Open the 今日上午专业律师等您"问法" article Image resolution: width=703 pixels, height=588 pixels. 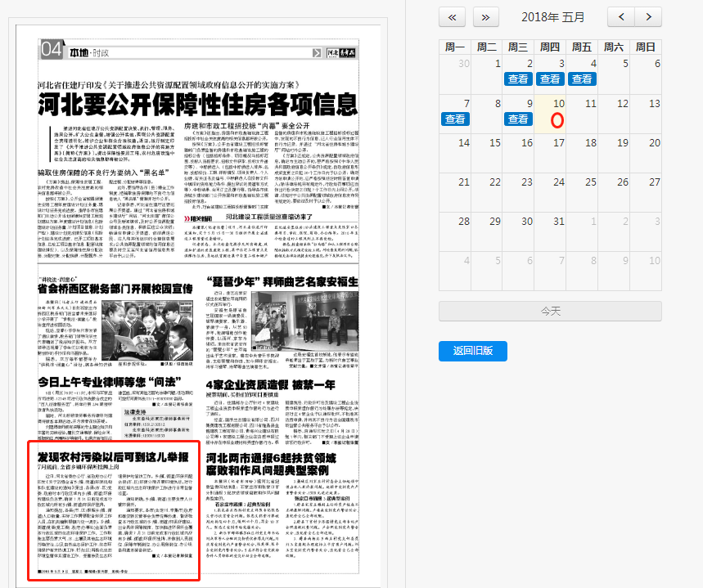[x=109, y=381]
